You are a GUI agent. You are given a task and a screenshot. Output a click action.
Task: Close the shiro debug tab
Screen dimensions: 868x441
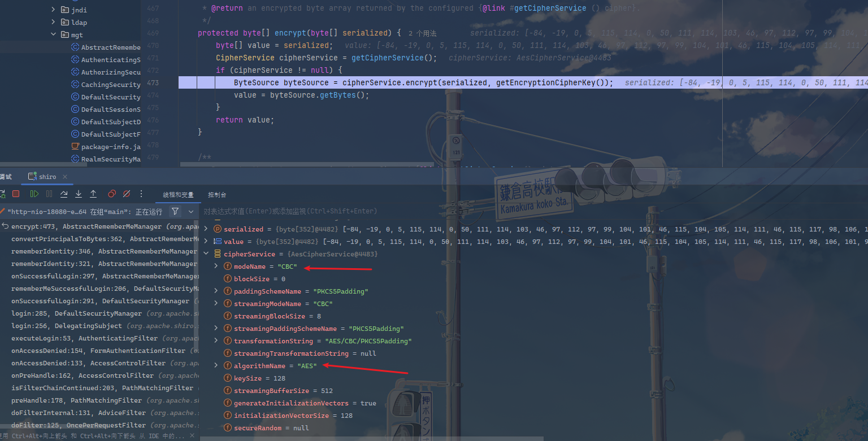pyautogui.click(x=66, y=177)
